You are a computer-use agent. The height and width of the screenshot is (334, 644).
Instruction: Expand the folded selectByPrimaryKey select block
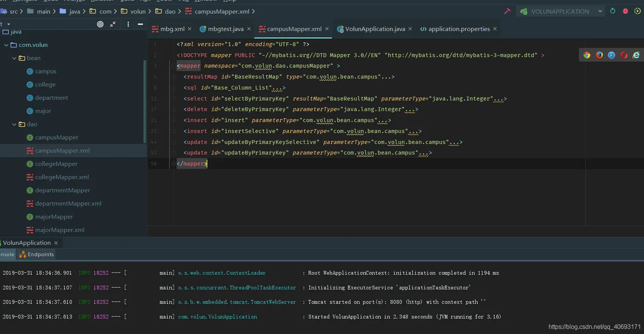click(173, 99)
